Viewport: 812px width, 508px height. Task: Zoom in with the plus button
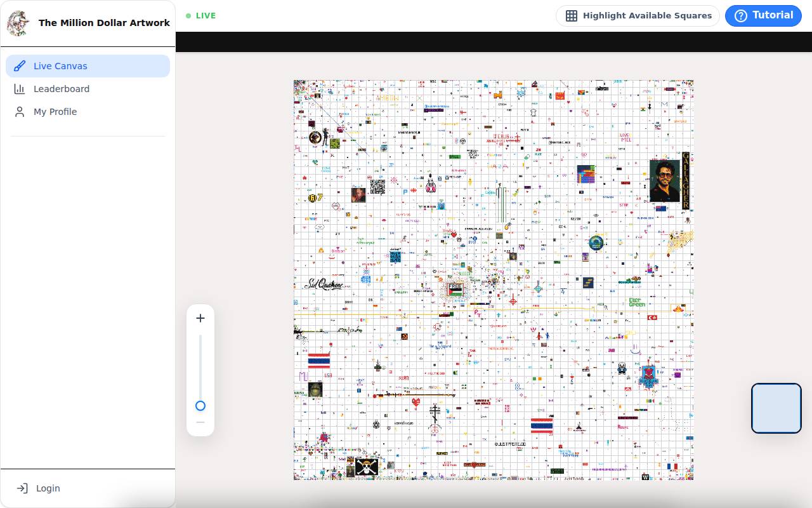coord(200,318)
